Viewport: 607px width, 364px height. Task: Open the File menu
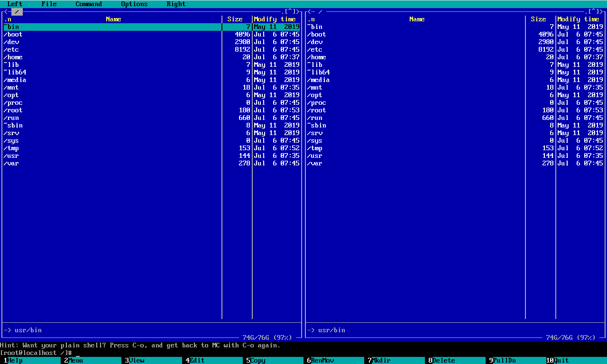pos(49,4)
